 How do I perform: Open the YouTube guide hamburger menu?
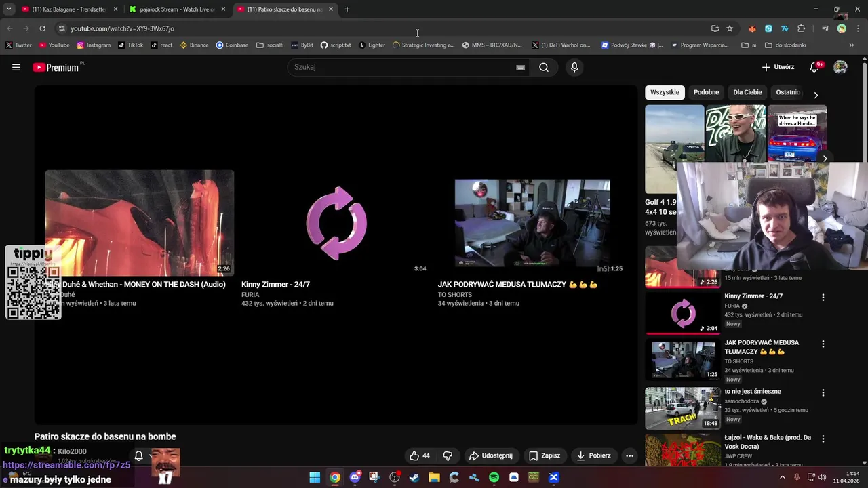coord(16,67)
